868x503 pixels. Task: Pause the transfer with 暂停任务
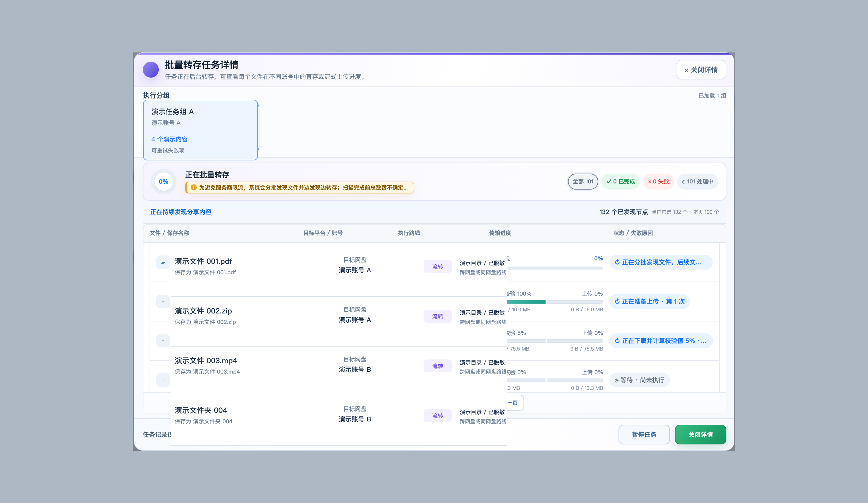tap(644, 434)
